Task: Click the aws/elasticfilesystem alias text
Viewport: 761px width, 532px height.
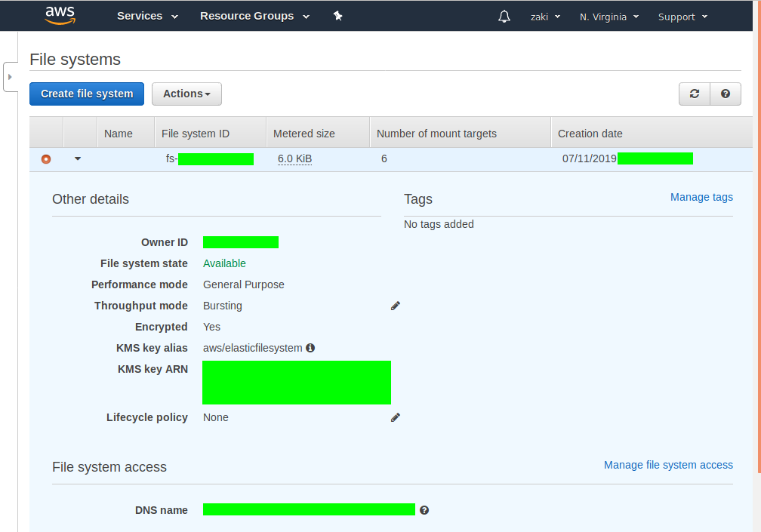Action: pyautogui.click(x=252, y=348)
